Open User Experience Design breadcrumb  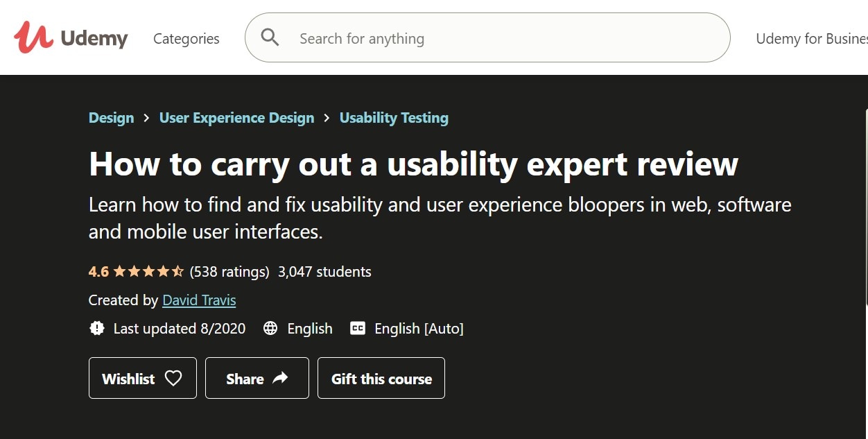236,118
